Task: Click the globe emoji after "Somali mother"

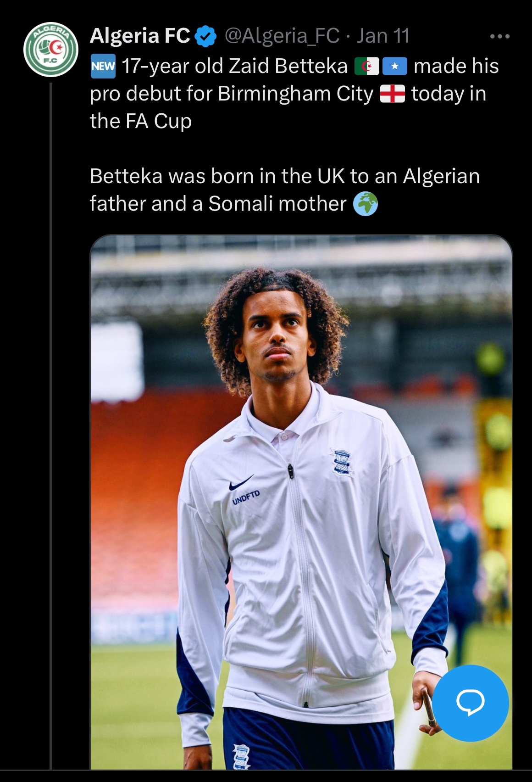Action: 365,204
